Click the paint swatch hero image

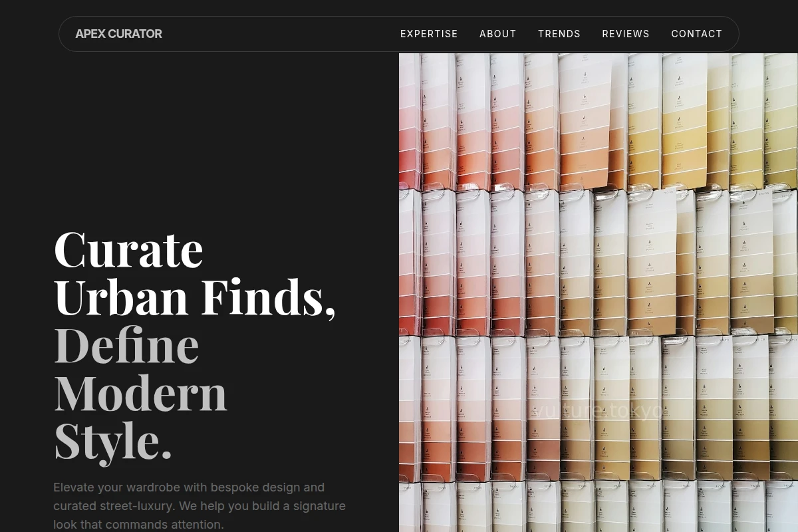pyautogui.click(x=598, y=293)
